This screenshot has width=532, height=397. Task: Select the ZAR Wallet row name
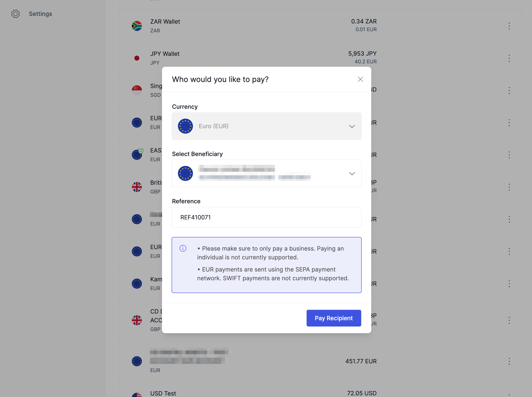[165, 22]
